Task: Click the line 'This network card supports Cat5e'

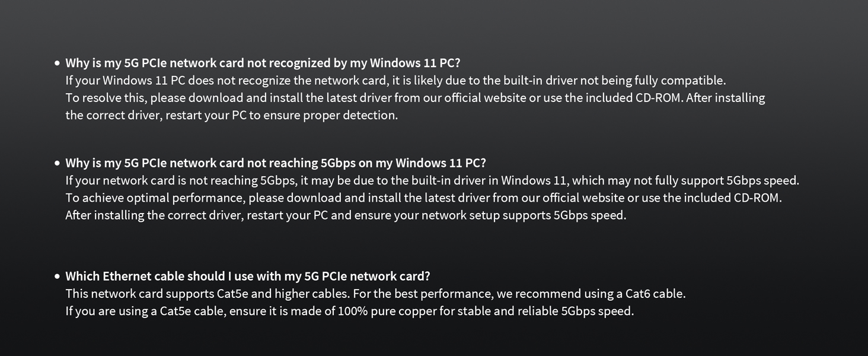Action: [375, 294]
